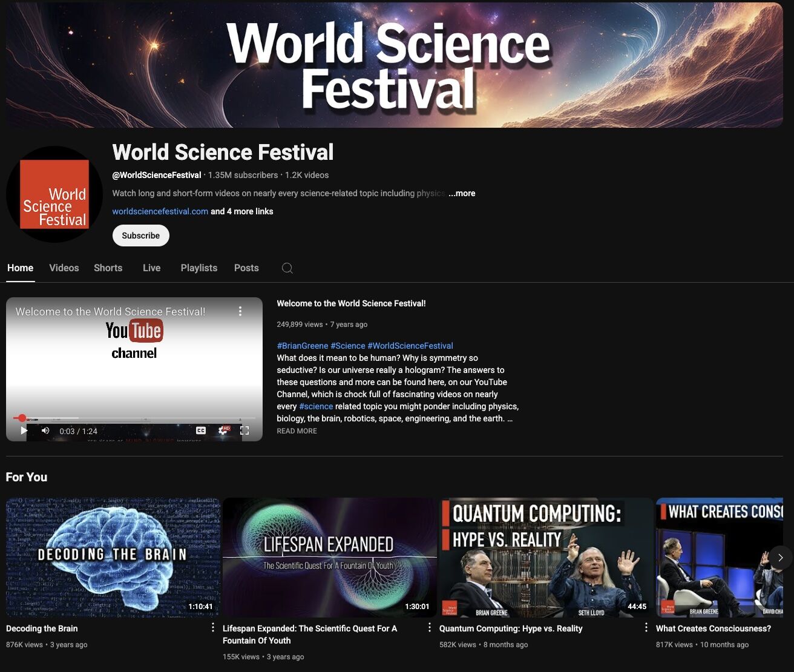Click the World Science Festival banner image
The height and width of the screenshot is (672, 794).
(395, 65)
